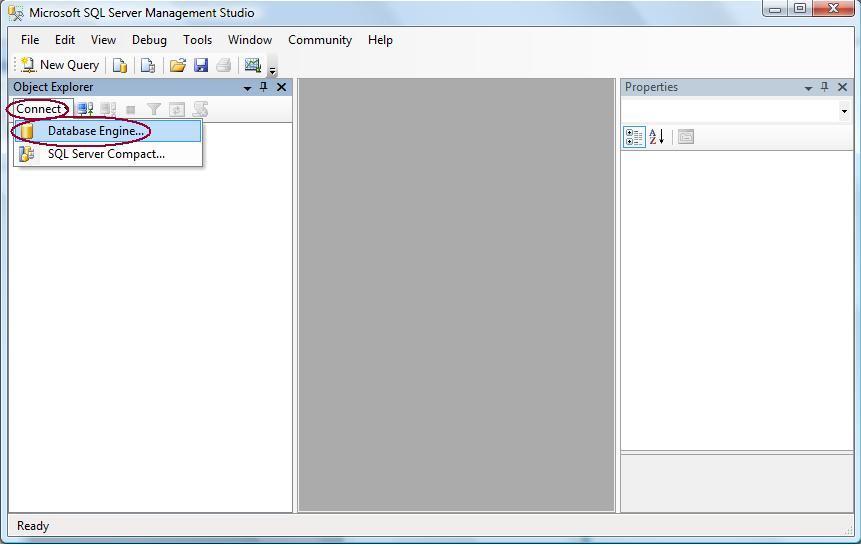Open Object Explorer window position dropdown arrow
Viewport: 861px width, 548px height.
[x=248, y=88]
